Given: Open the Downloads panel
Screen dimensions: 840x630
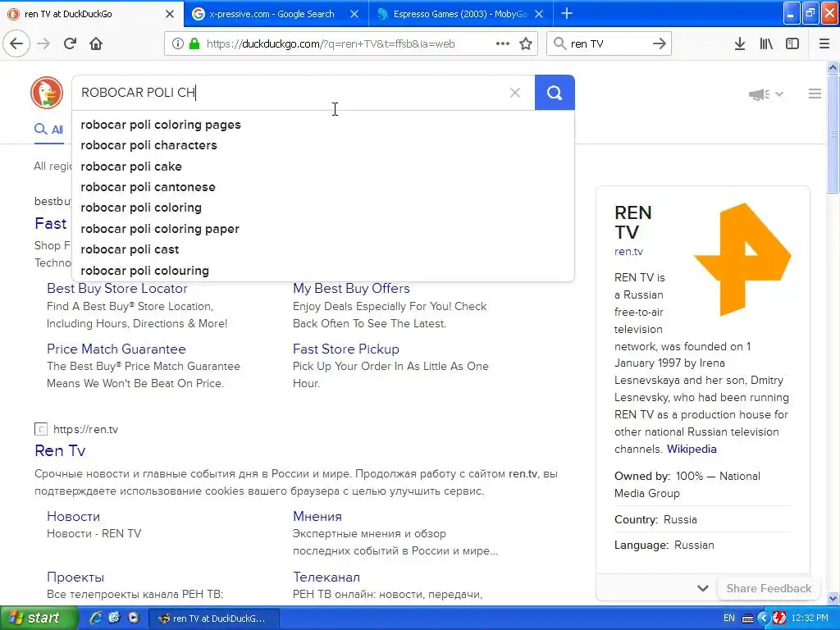Looking at the screenshot, I should pos(740,44).
